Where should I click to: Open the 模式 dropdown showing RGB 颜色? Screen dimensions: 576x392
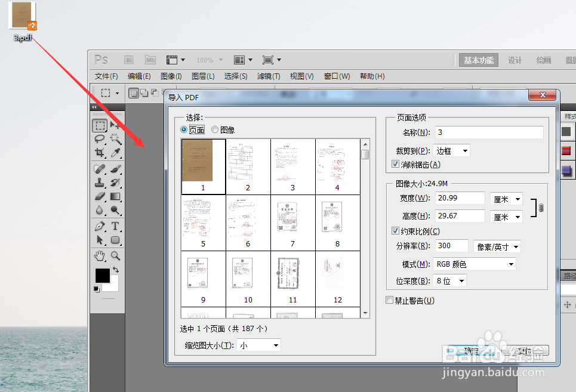474,264
